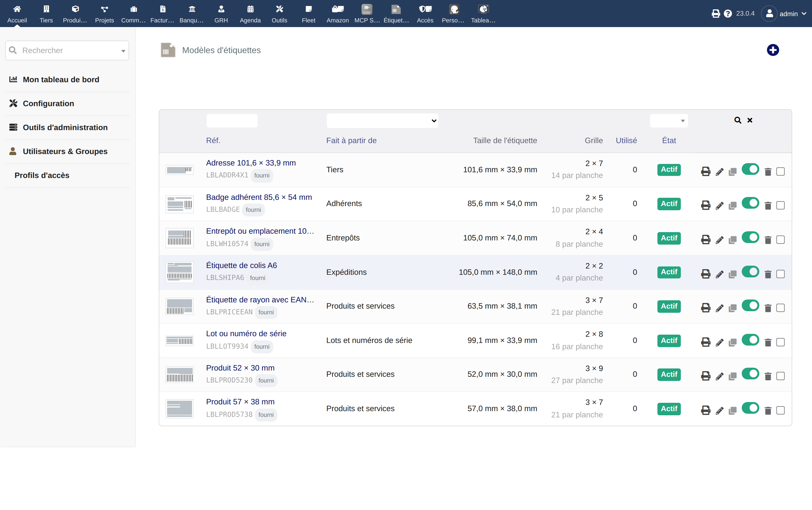The image size is (812, 510).
Task: Open the admin user menu
Action: 784,14
